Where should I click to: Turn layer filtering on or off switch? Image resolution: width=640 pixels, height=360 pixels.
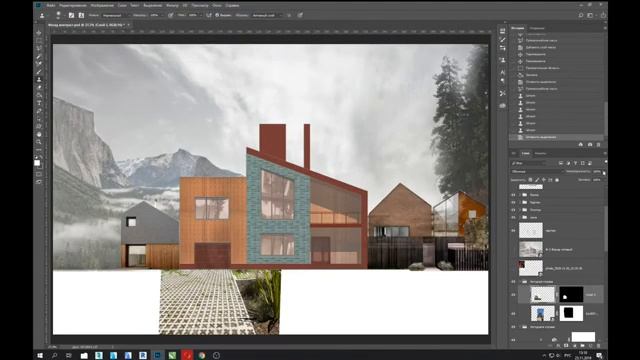[x=605, y=162]
